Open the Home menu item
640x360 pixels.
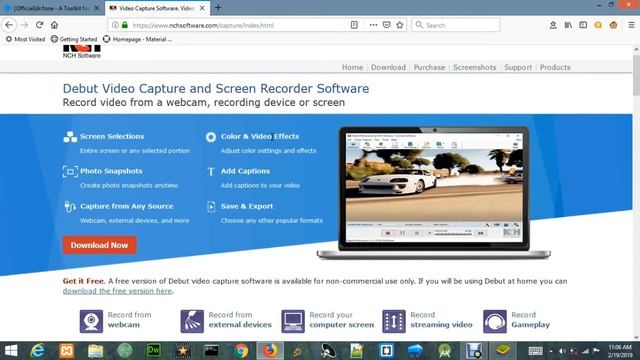tap(352, 67)
